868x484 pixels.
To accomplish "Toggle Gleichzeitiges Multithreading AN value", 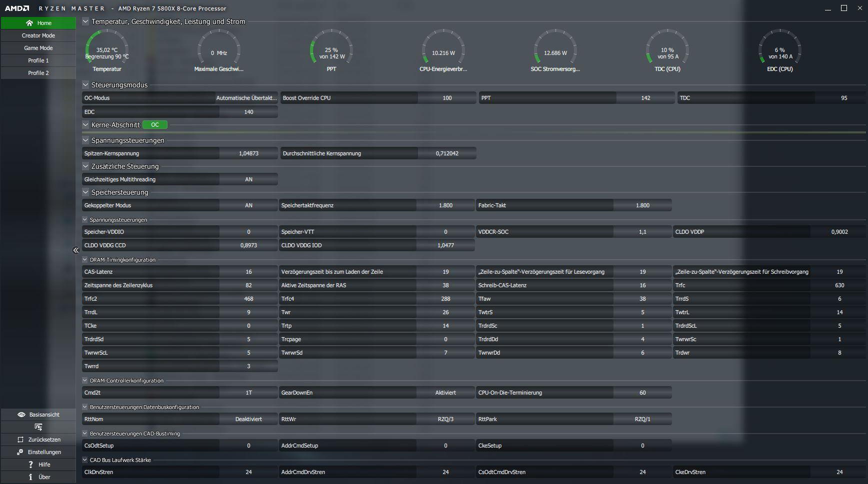I will pos(248,179).
